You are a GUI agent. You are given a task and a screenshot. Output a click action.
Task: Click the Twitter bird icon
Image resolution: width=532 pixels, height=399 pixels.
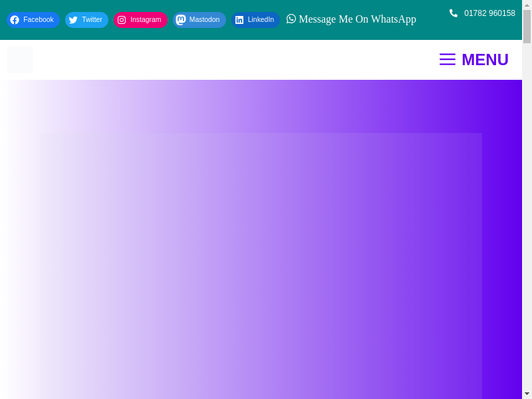[x=73, y=20]
